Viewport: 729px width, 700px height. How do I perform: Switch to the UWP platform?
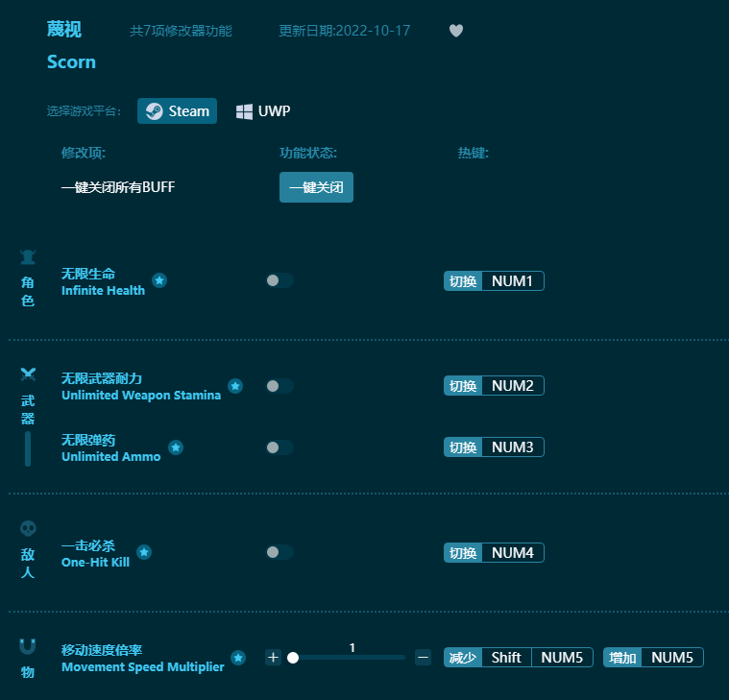click(x=263, y=111)
